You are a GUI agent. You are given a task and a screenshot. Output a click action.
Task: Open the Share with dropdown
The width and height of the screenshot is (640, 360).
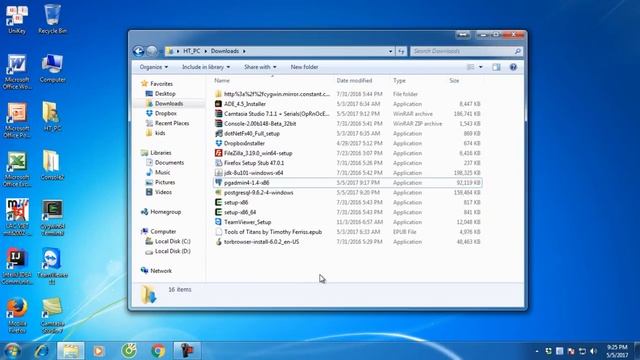pos(260,67)
